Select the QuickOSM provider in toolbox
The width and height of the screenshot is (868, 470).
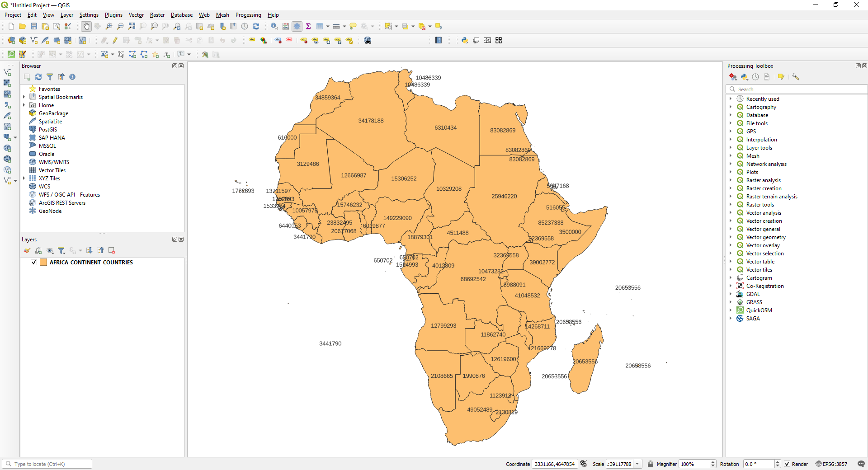pyautogui.click(x=759, y=310)
